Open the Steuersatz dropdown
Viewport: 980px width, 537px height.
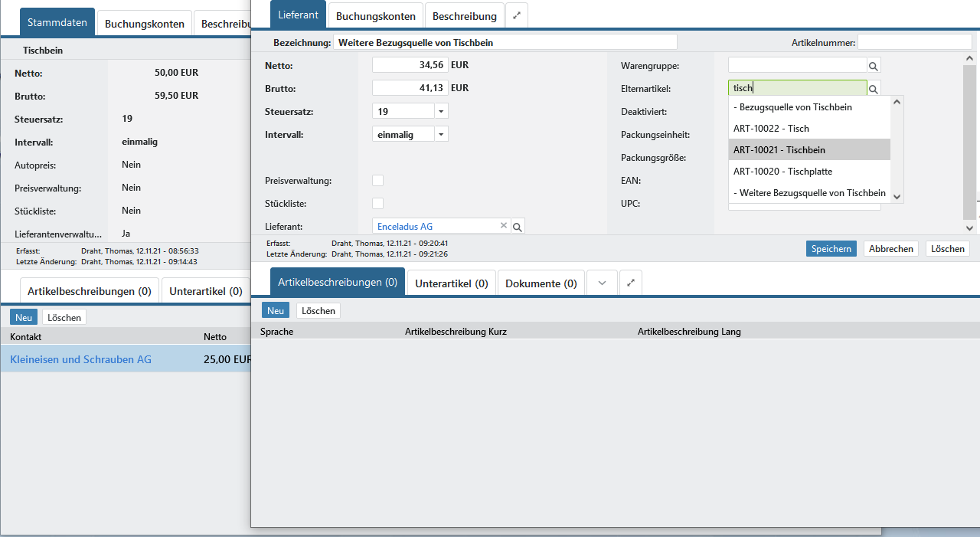441,111
